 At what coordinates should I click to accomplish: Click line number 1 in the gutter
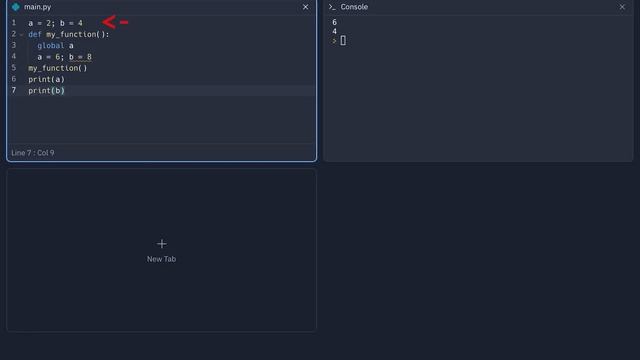[14, 22]
